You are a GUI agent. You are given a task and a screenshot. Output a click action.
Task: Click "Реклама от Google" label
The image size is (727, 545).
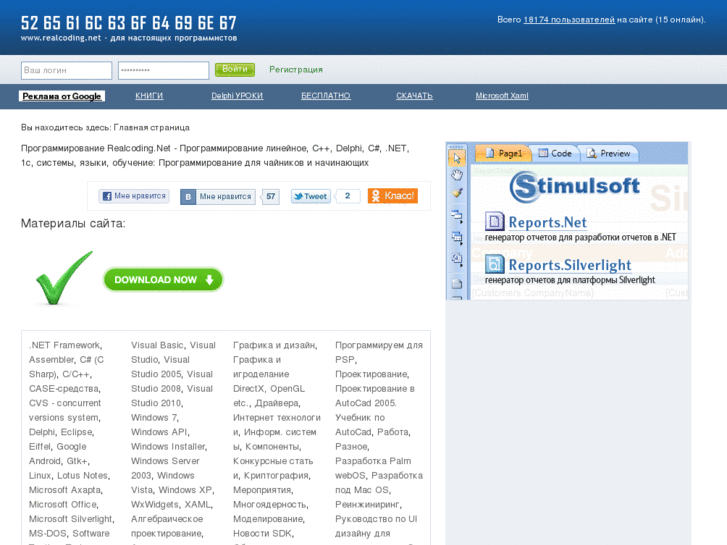pyautogui.click(x=62, y=96)
